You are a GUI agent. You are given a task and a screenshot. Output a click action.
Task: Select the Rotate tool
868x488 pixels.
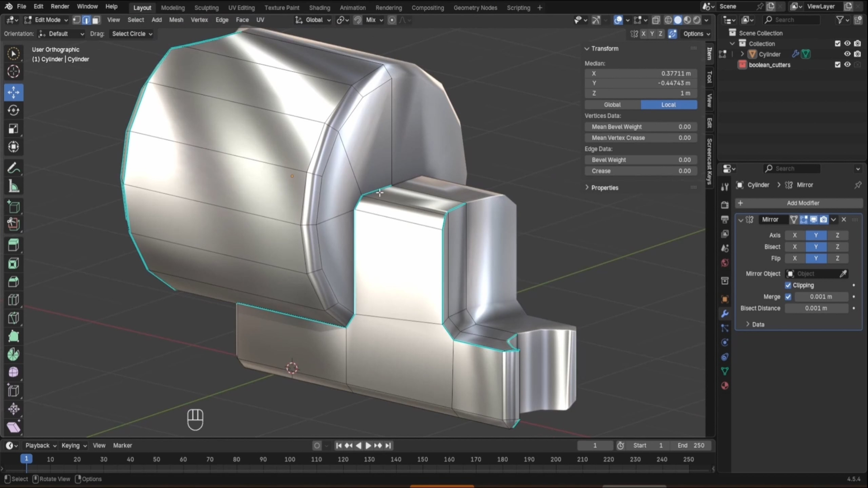coord(14,110)
